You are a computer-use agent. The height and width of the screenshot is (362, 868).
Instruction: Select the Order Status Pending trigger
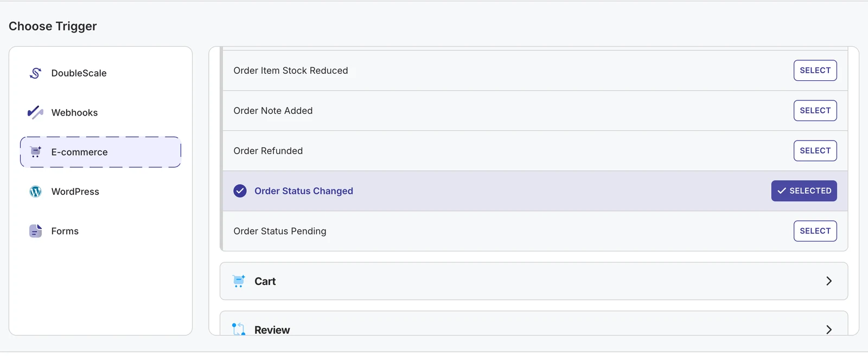click(815, 231)
